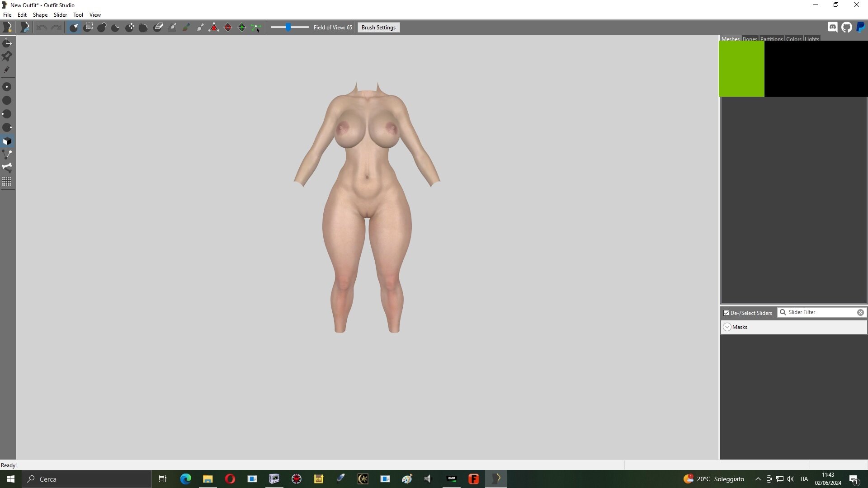Image resolution: width=868 pixels, height=488 pixels.
Task: Click the green vertex selection cursor tool
Action: (x=256, y=27)
